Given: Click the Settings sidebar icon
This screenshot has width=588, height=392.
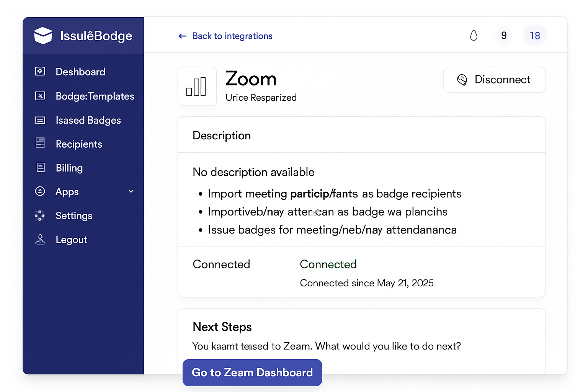Looking at the screenshot, I should coord(40,216).
